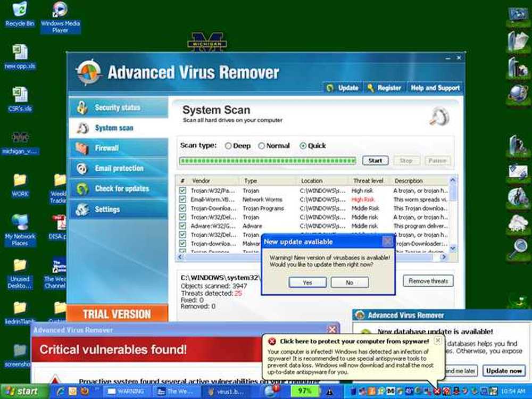Click the Start scan button

tap(375, 161)
